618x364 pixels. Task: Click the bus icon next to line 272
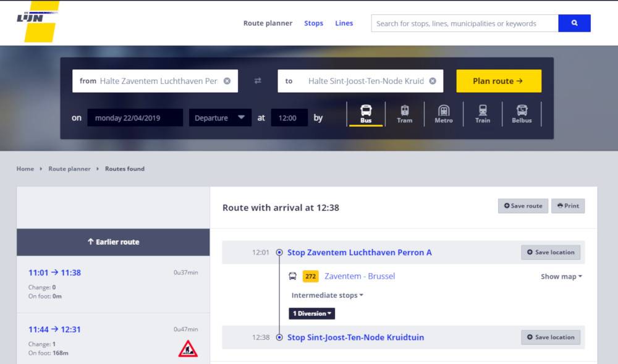pos(293,276)
